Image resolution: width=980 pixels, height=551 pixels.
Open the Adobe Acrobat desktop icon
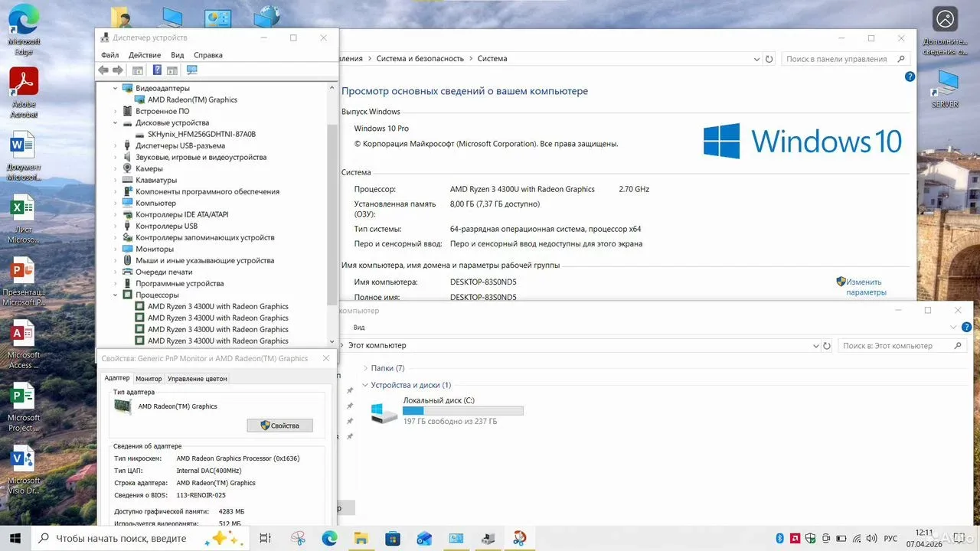tap(24, 93)
